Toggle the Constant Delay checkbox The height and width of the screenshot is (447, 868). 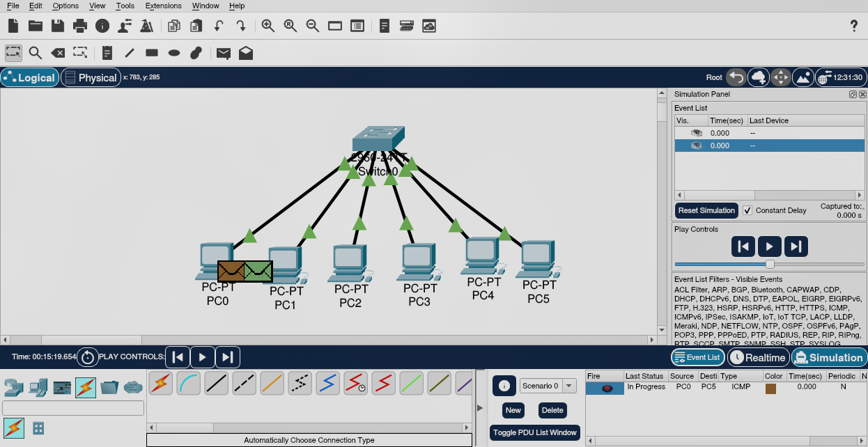pos(747,210)
